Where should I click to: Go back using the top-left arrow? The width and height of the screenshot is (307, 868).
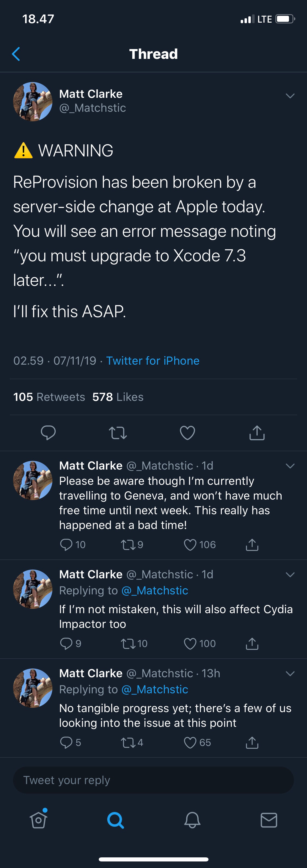click(x=16, y=54)
